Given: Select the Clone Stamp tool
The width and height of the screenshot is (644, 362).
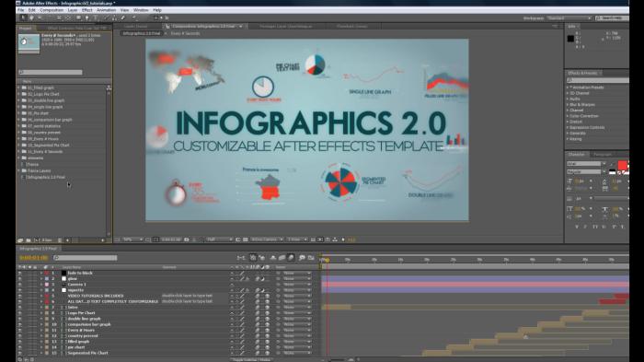Looking at the screenshot, I should 114,18.
